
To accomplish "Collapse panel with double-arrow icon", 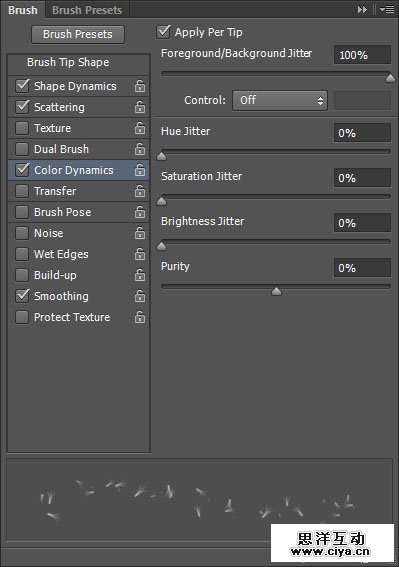I will coord(362,10).
